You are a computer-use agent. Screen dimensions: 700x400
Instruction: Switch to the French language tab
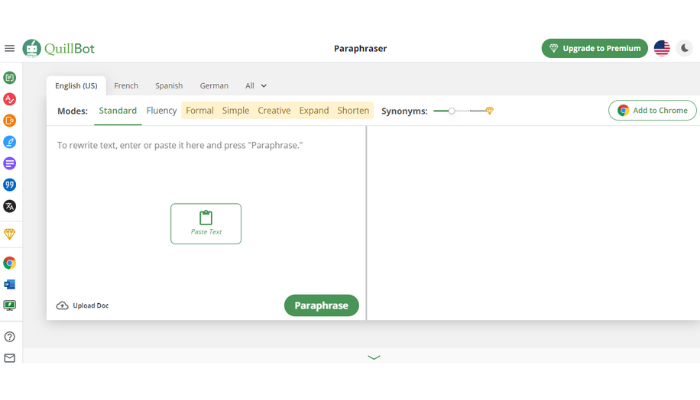click(x=126, y=86)
